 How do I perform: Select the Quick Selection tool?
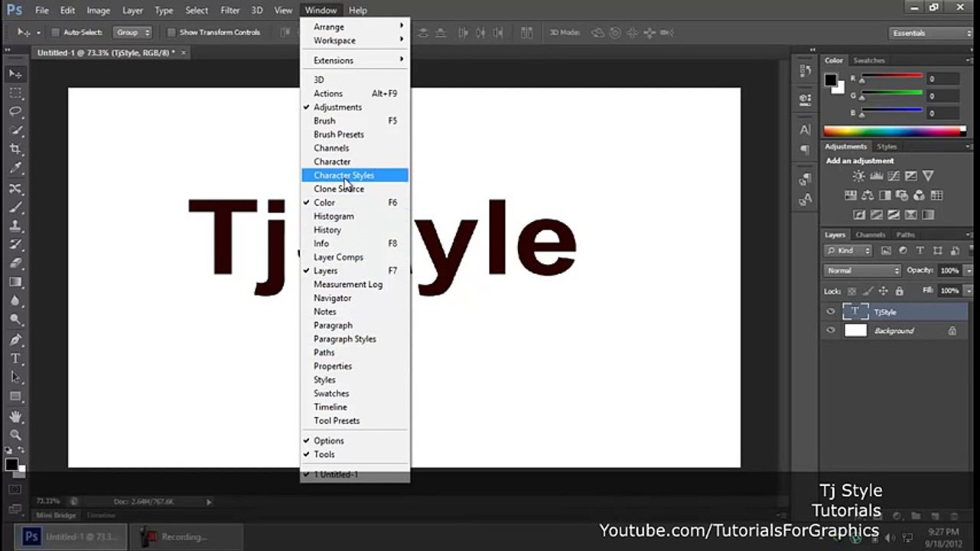pos(15,131)
